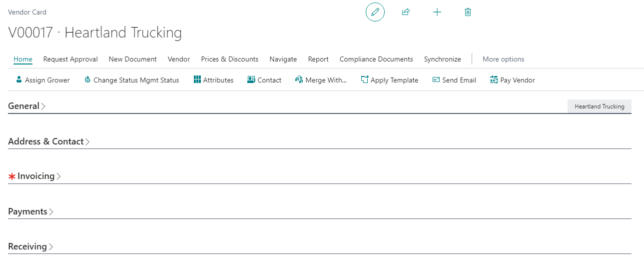Switch to the Prices & Discounts menu
The width and height of the screenshot is (644, 258).
point(229,59)
